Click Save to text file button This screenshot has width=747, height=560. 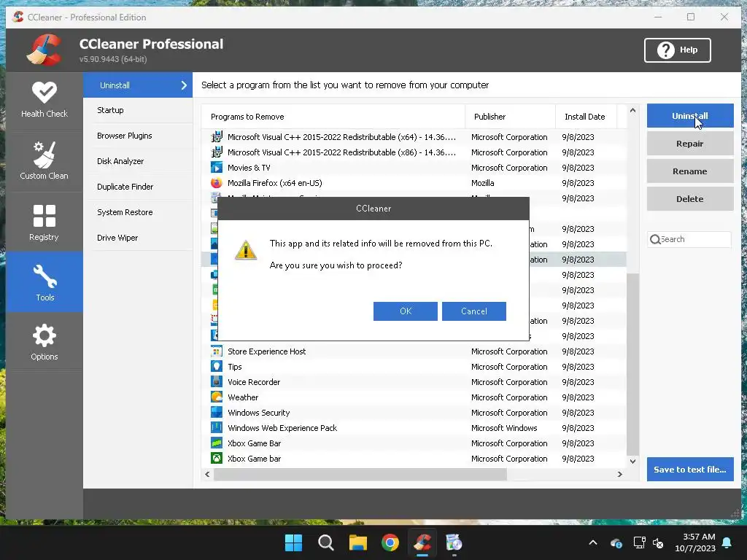[690, 469]
